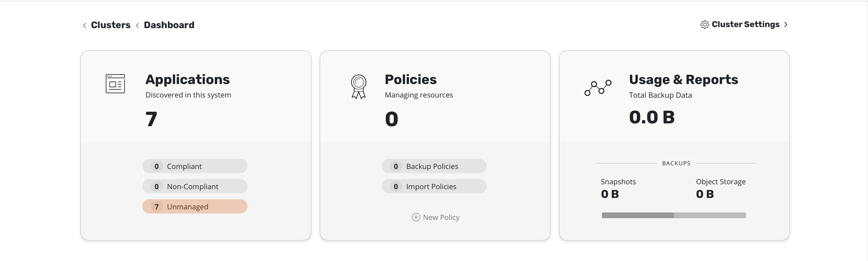This screenshot has width=868, height=261.
Task: Open the Usage & Reports heading
Action: [x=683, y=80]
